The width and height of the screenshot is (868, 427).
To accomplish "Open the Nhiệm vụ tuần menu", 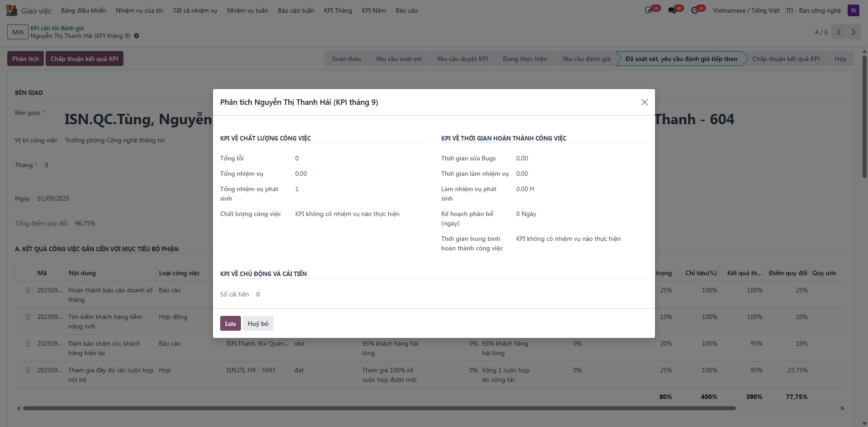I will (247, 10).
